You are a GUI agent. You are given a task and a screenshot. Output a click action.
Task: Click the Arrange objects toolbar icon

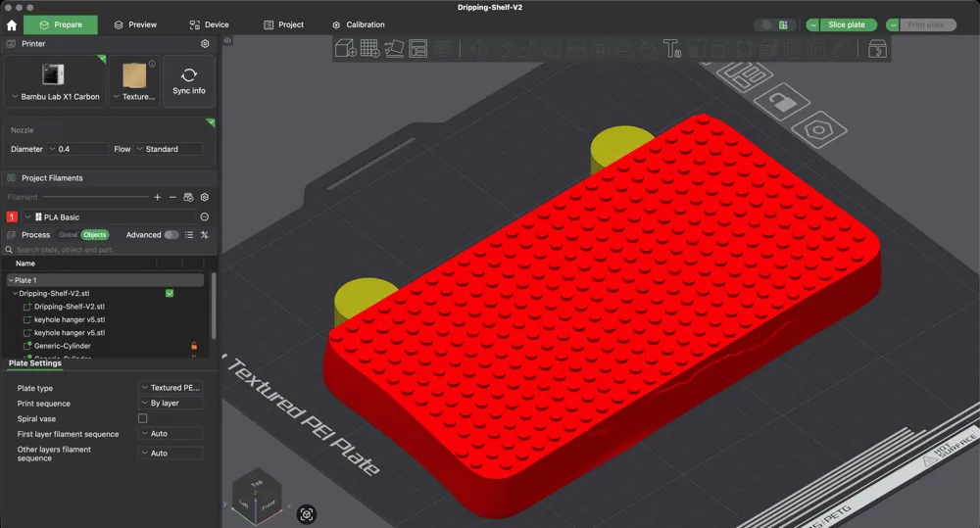(x=418, y=48)
